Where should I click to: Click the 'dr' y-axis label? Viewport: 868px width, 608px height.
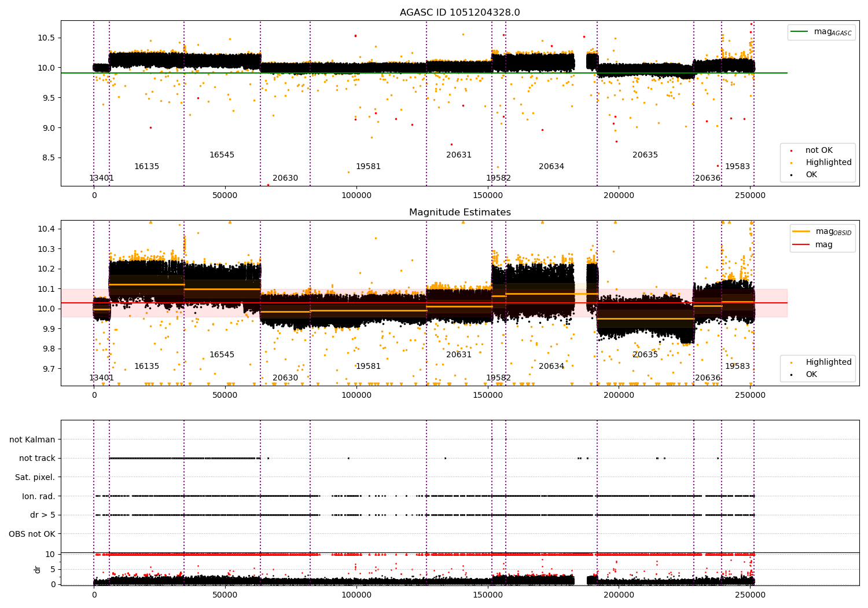tap(38, 569)
